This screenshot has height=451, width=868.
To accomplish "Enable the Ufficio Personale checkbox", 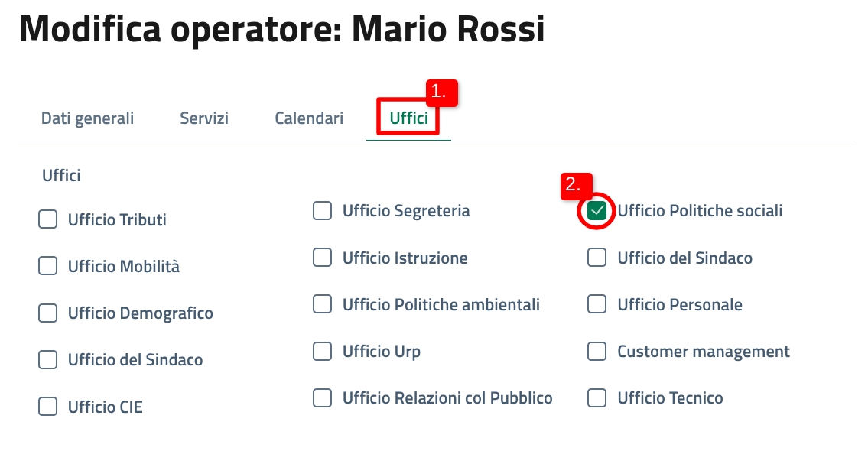I will tap(597, 305).
